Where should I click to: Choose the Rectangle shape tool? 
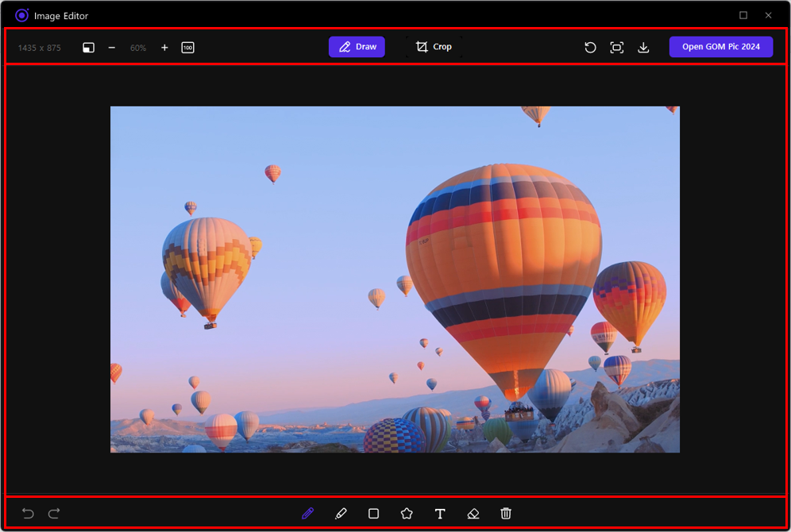point(374,514)
